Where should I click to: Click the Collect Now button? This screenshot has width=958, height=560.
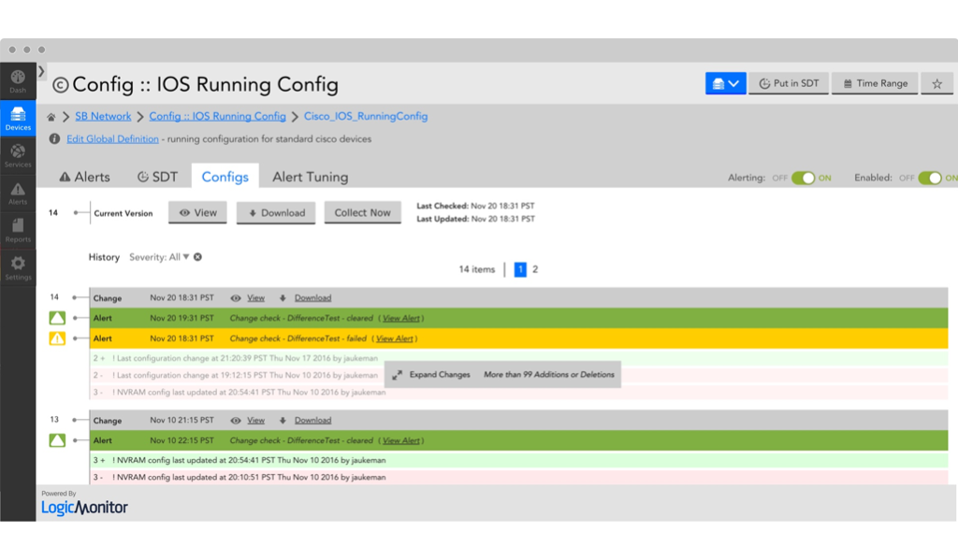tap(362, 212)
